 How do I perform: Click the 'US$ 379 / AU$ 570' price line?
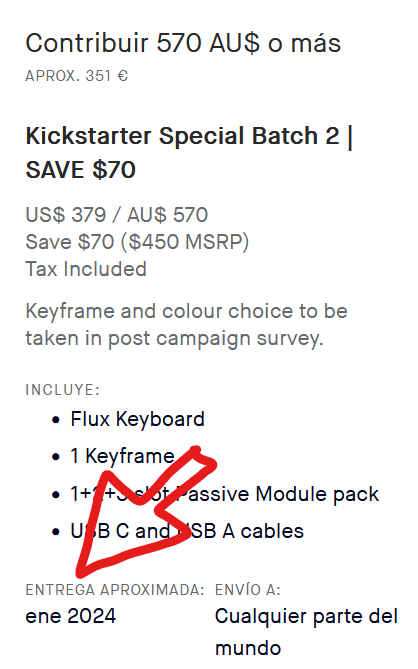pyautogui.click(x=117, y=215)
